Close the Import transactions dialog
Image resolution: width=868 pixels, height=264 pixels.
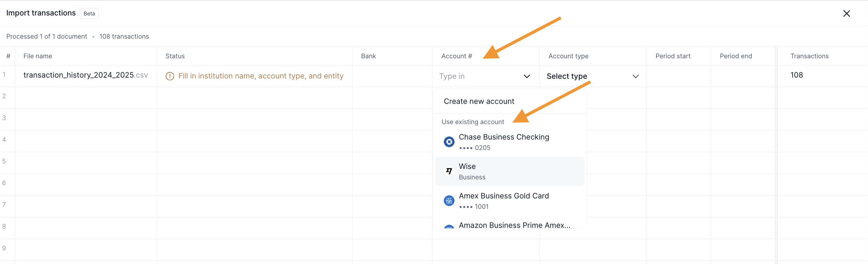[x=847, y=13]
